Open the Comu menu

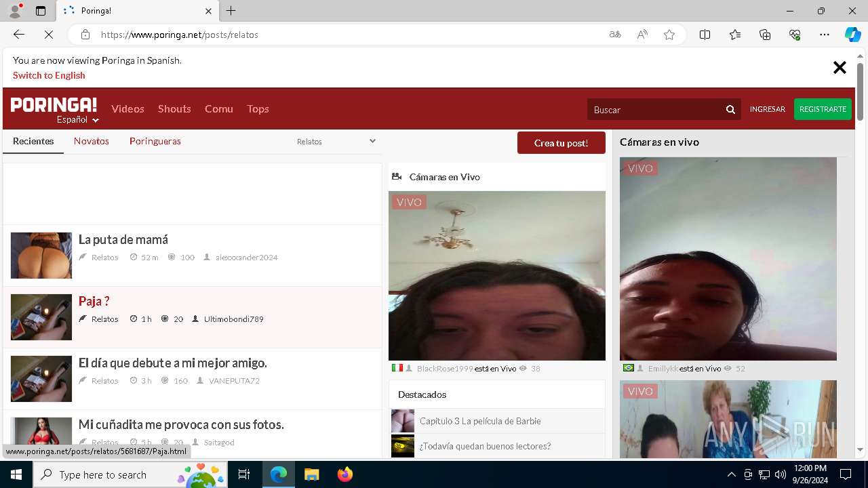click(x=219, y=108)
